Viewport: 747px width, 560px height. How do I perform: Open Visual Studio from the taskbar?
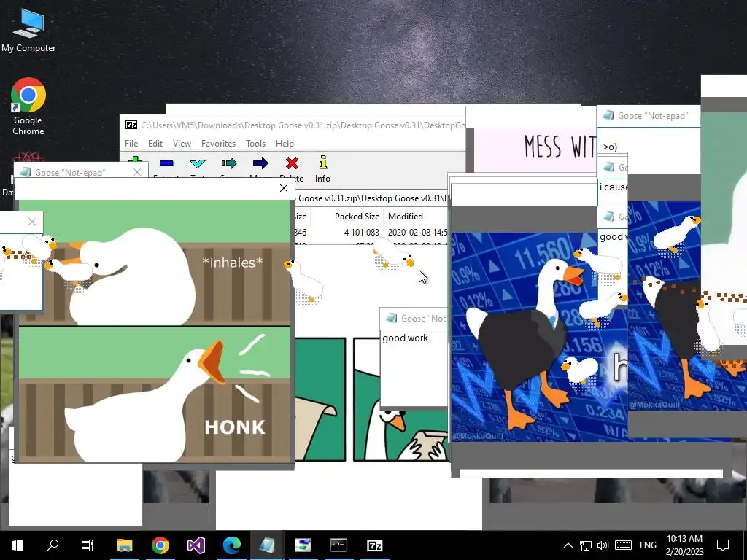click(x=196, y=545)
